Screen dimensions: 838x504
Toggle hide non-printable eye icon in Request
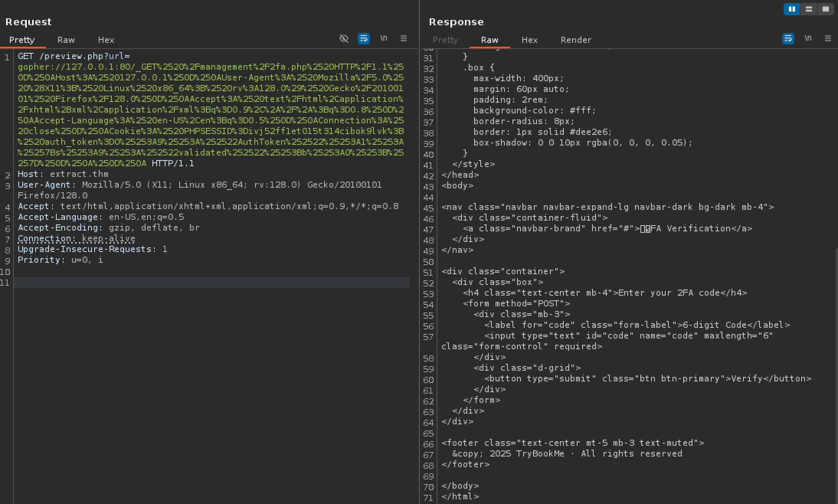pyautogui.click(x=344, y=39)
